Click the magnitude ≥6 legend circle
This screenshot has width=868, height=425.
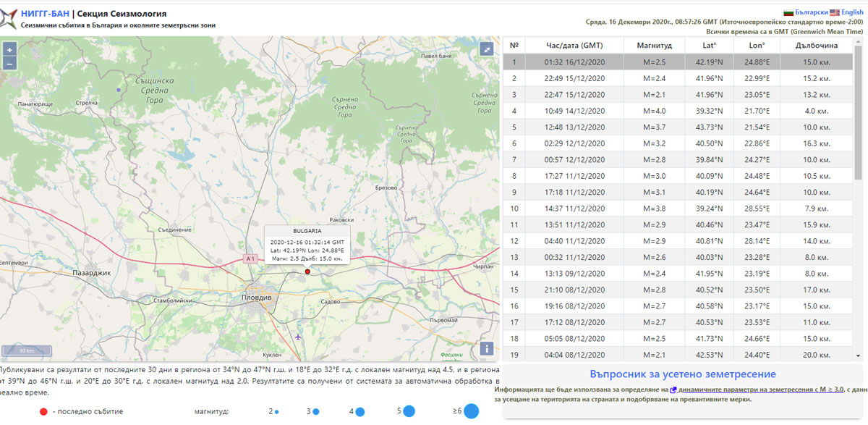click(471, 411)
